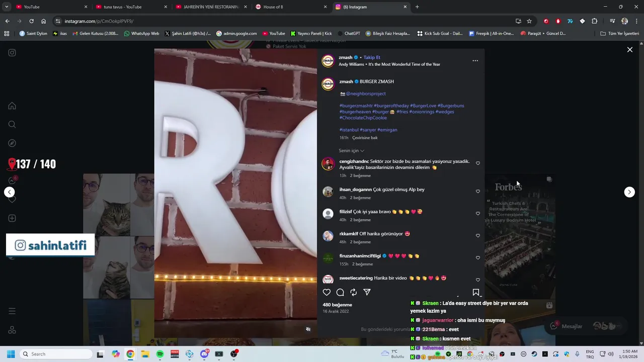The image size is (644, 362).
Task: Go back in browser history
Action: pyautogui.click(x=7, y=21)
